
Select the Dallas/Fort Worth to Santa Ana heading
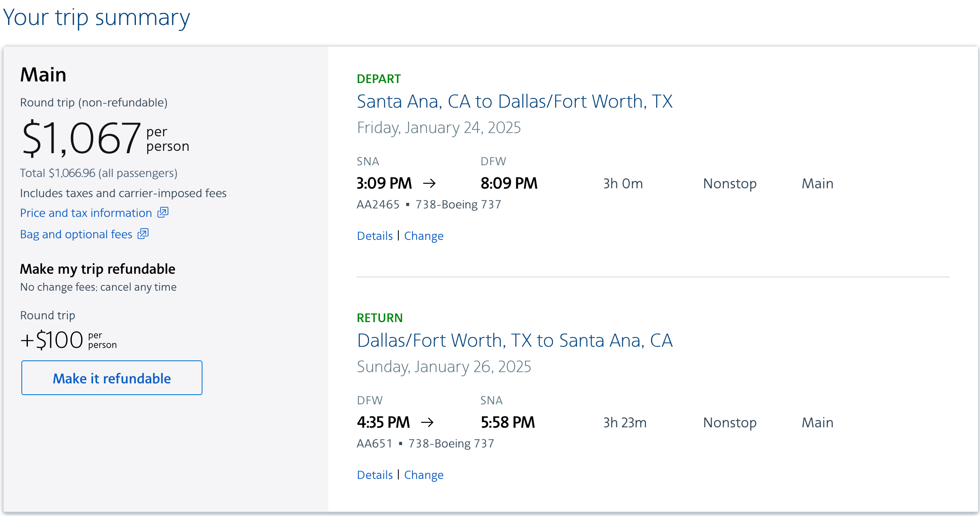515,341
